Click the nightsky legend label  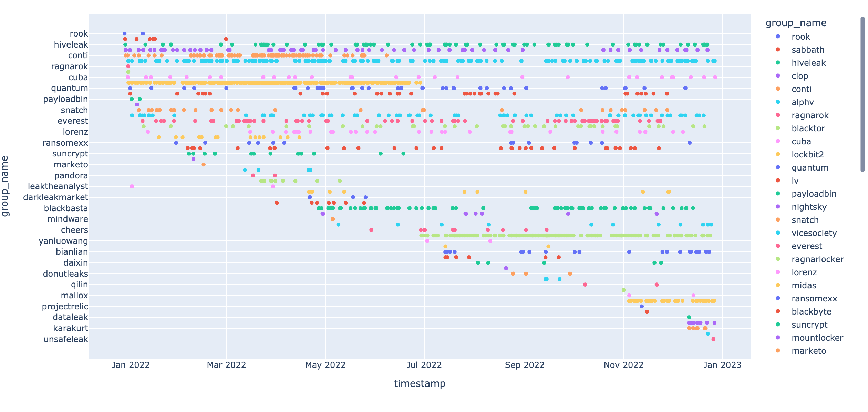pos(809,207)
